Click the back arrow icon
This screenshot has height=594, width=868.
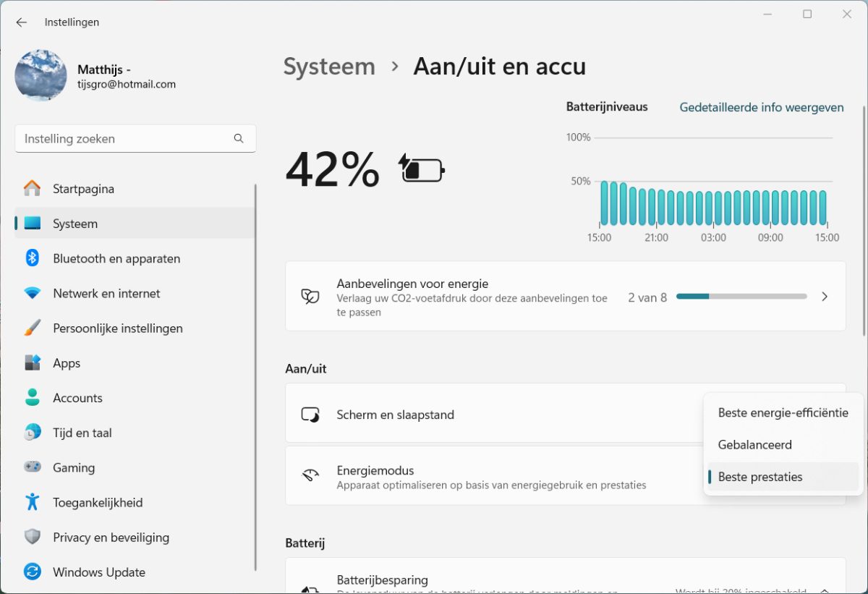[x=22, y=22]
